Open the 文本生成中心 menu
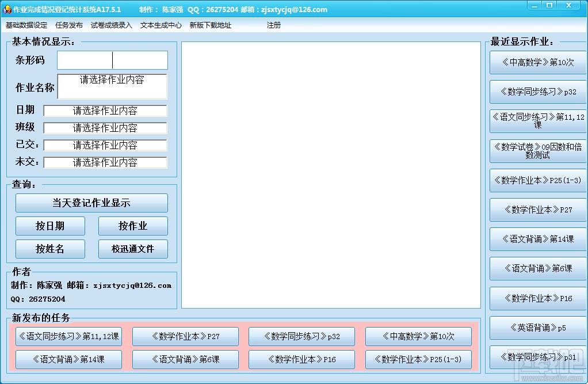This screenshot has height=384, width=588. (x=161, y=25)
